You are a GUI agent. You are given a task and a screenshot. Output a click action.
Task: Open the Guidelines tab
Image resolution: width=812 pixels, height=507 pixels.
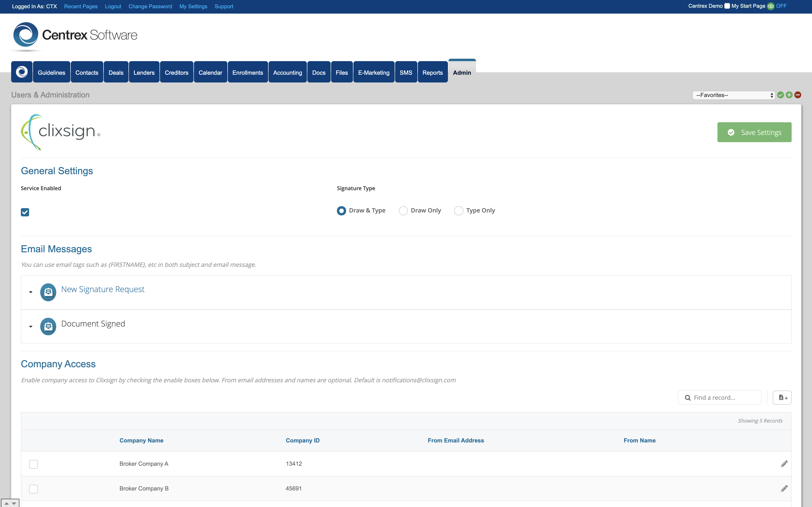tap(52, 72)
